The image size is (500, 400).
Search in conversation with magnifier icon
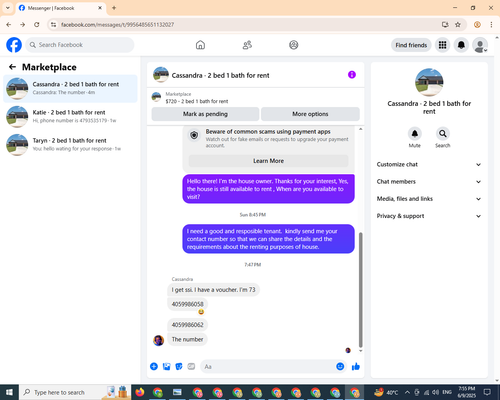443,134
